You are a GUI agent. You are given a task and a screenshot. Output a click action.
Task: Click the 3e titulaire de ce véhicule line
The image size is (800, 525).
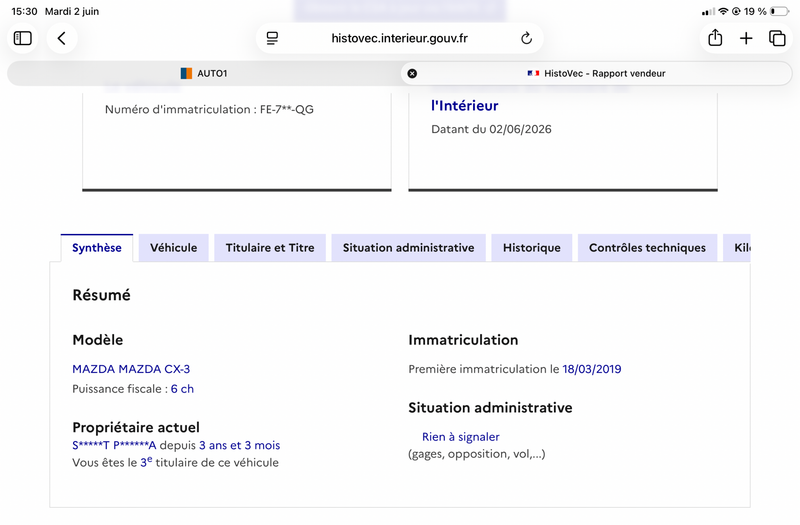click(176, 462)
